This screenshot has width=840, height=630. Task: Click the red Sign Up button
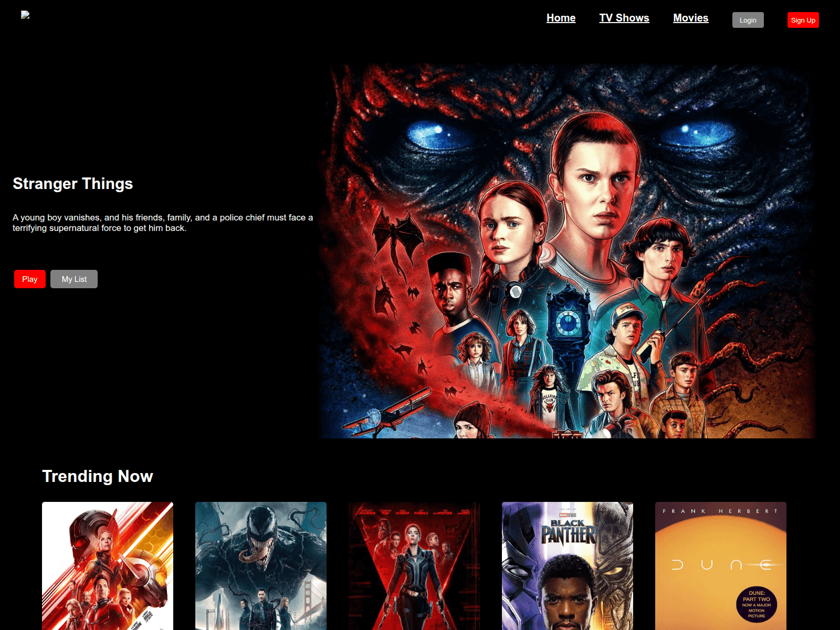pos(803,20)
